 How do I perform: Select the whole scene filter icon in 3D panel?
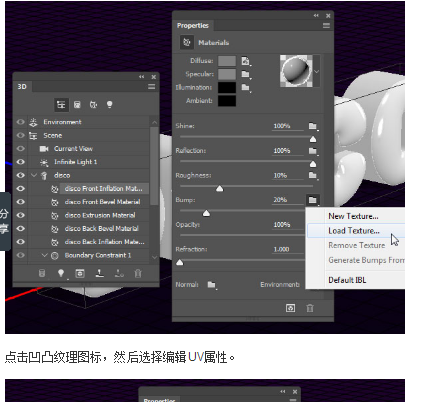pyautogui.click(x=61, y=105)
